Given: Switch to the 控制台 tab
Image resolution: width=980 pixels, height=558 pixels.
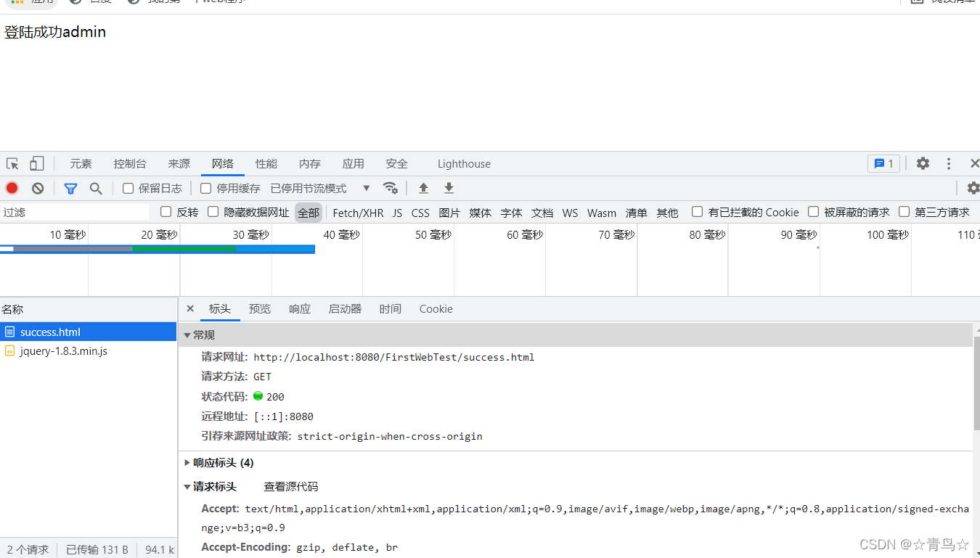Looking at the screenshot, I should (130, 163).
